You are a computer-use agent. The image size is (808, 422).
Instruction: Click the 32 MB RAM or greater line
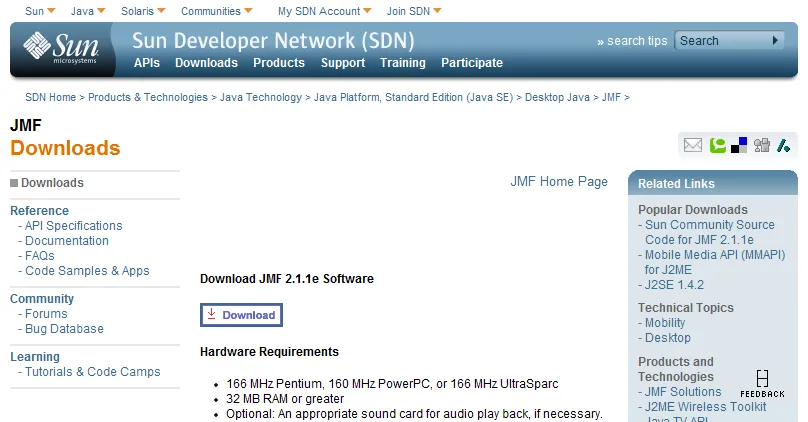(x=285, y=399)
